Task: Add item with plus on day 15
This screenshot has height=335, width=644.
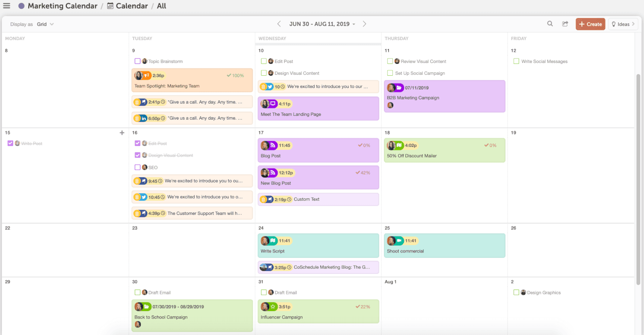Action: pyautogui.click(x=122, y=133)
